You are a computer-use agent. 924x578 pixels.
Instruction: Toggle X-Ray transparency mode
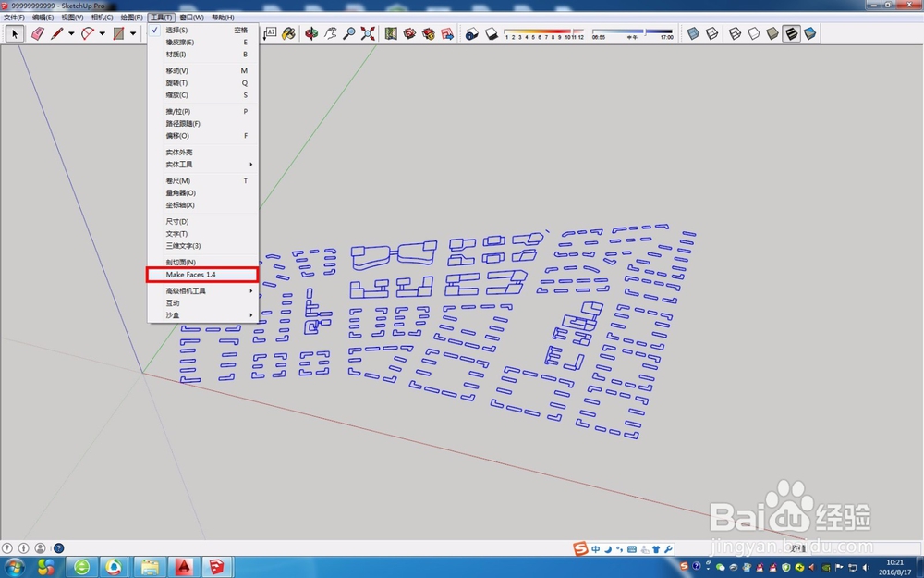click(x=694, y=33)
